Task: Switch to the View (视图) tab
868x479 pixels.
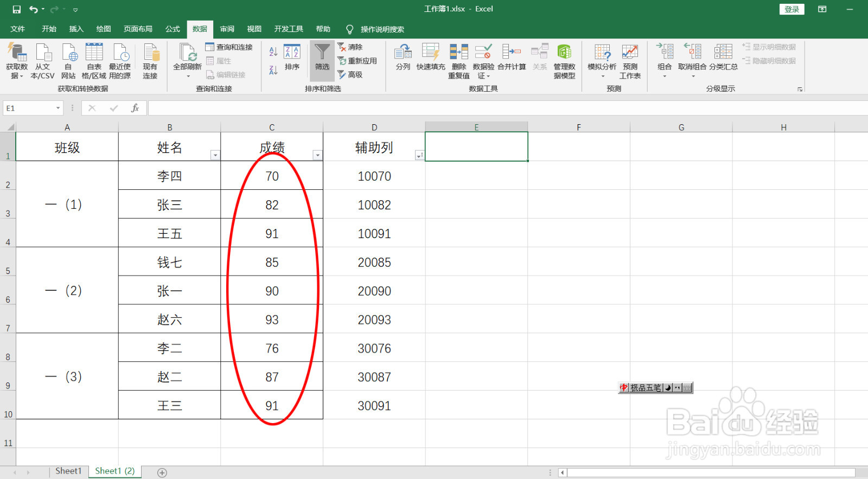Action: (254, 29)
